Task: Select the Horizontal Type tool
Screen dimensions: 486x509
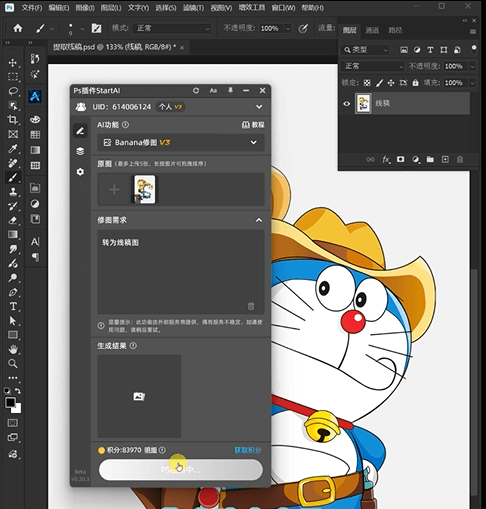Action: click(x=13, y=306)
